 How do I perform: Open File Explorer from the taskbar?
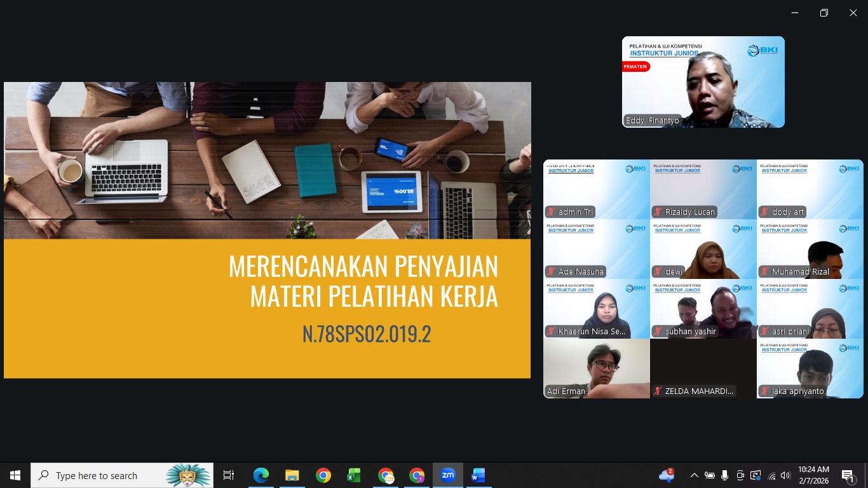pos(292,475)
